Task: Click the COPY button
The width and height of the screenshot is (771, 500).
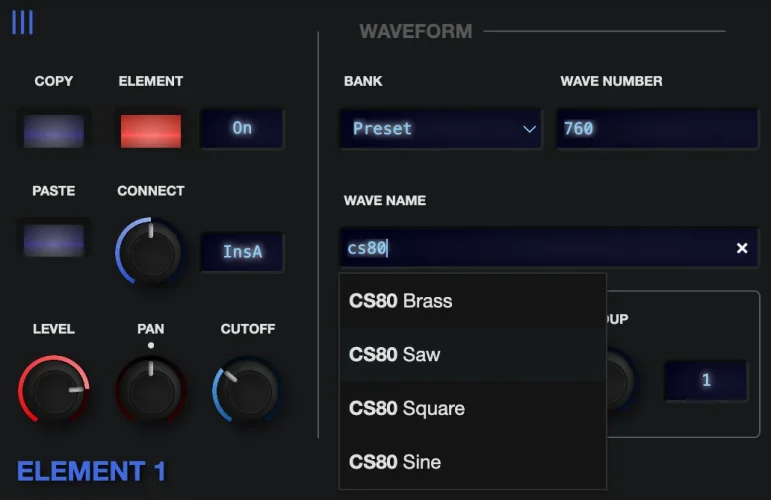Action: tap(54, 131)
